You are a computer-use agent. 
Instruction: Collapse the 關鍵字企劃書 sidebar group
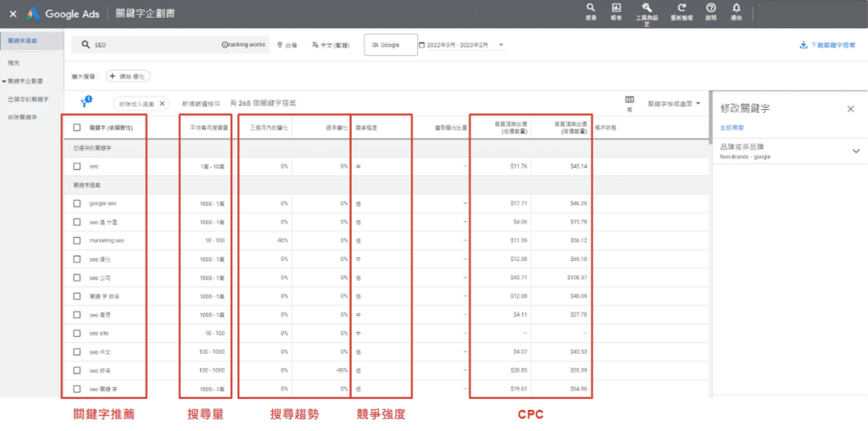point(4,81)
